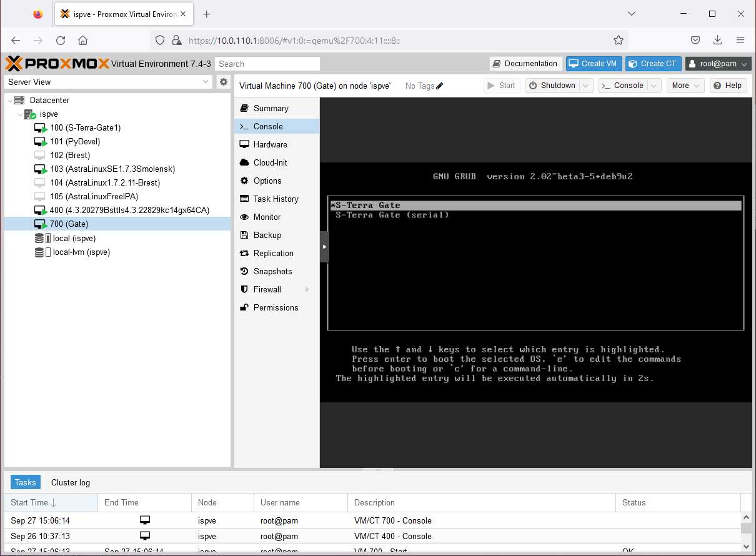This screenshot has width=756, height=556.
Task: Expand the Firewall submenu arrow
Action: coord(307,289)
